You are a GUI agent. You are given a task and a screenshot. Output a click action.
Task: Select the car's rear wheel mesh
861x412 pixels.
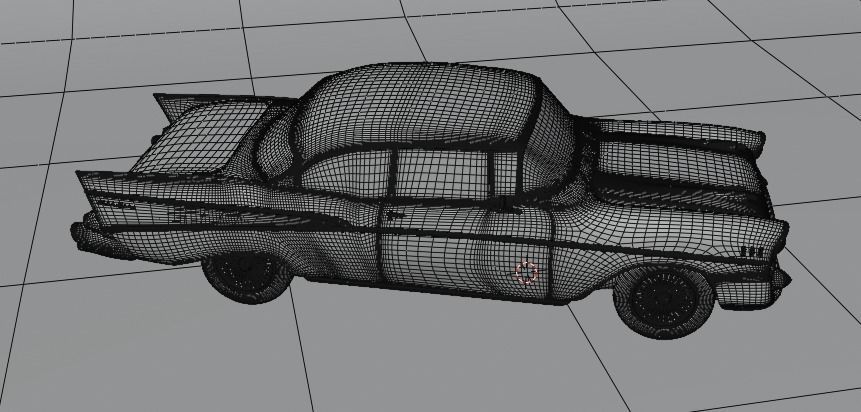click(248, 277)
